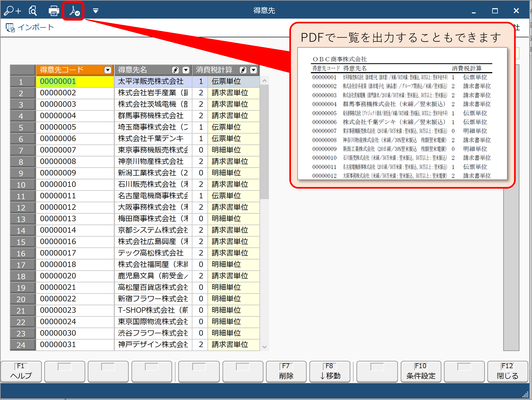Close the 得意先 window
Viewport: 532px width, 400px height.
tap(516, 11)
